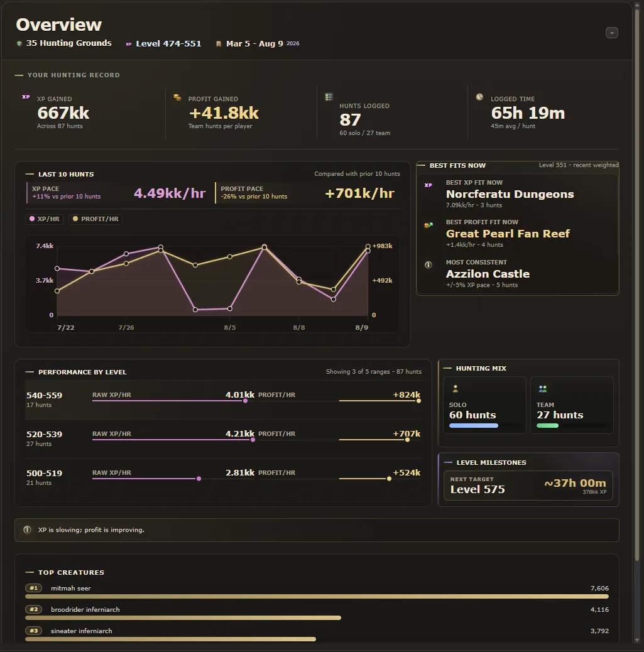Click the mitmah seer creature bar
Viewport: 644px width, 652px height.
pos(317,596)
